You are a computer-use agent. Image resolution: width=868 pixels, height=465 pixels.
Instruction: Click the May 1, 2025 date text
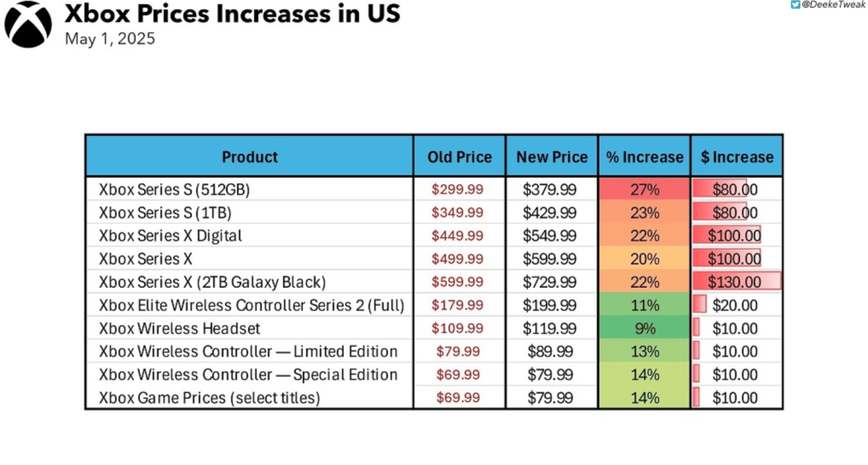point(109,39)
